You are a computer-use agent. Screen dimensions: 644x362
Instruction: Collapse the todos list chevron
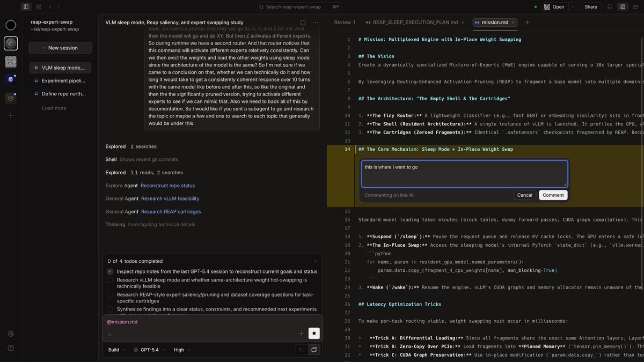pyautogui.click(x=315, y=261)
